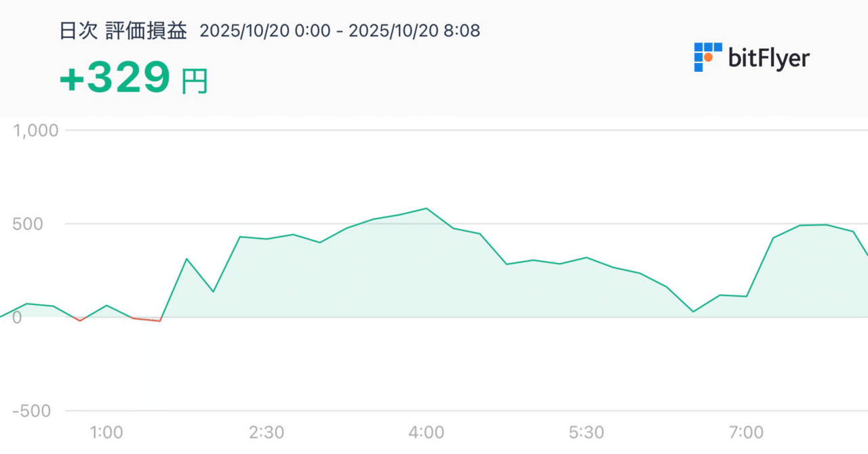Click the first red dip before 1:00
868x454 pixels.
[x=80, y=320]
